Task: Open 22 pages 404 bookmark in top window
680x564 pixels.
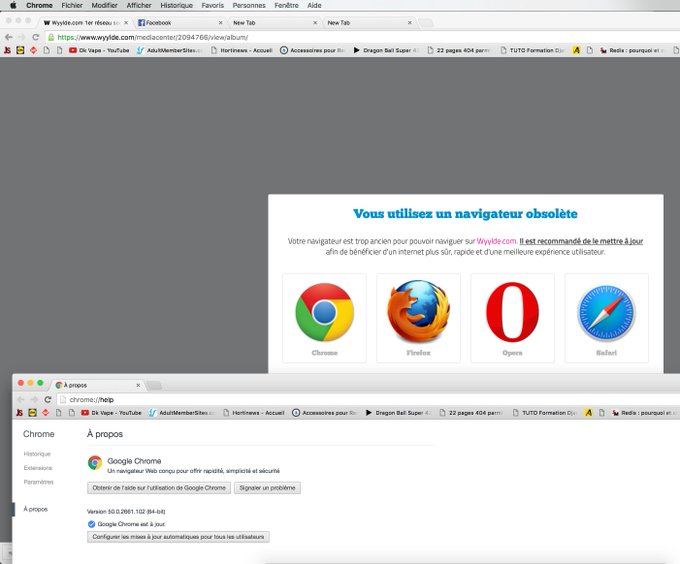Action: tap(458, 50)
